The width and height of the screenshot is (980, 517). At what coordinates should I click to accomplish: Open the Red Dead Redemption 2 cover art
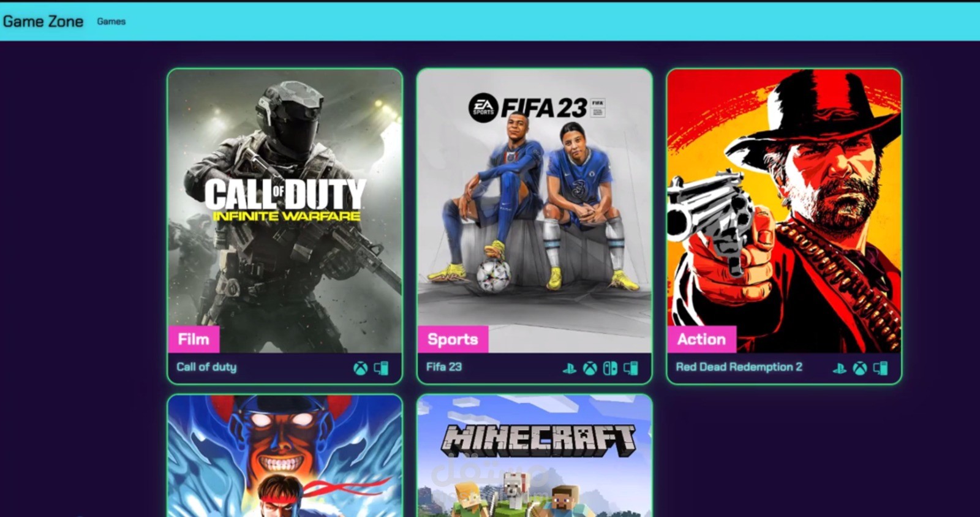coord(784,211)
